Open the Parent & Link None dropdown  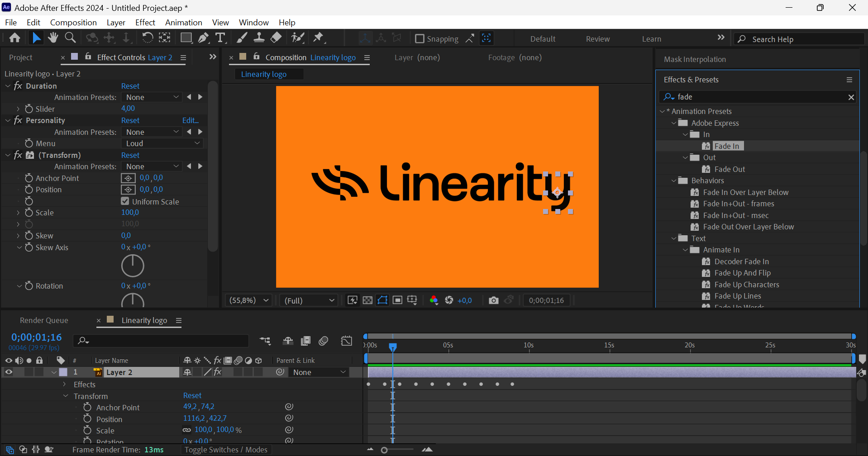point(319,372)
